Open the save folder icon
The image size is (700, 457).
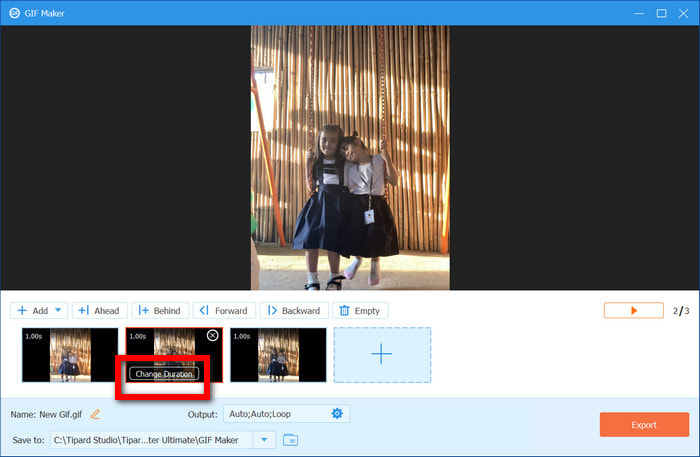pos(290,440)
